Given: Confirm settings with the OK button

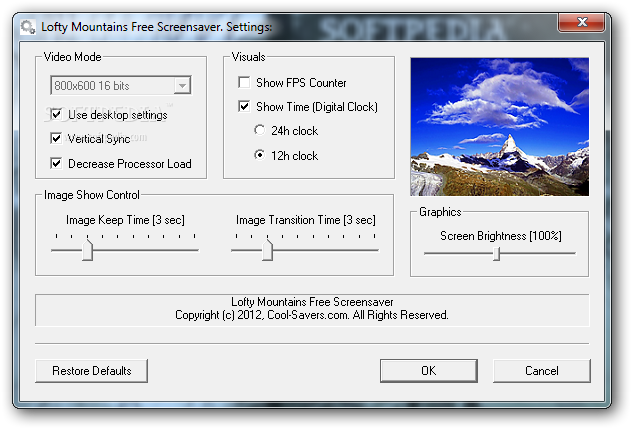Looking at the screenshot, I should [428, 371].
